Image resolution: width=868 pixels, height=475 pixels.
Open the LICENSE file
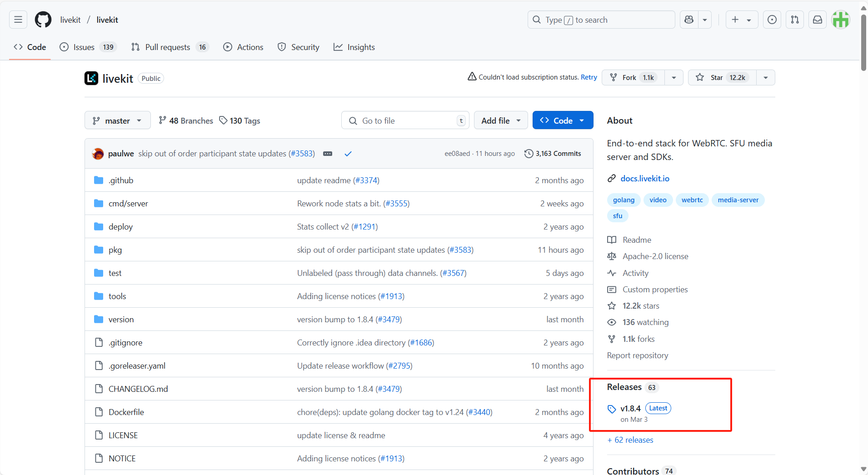coord(123,435)
